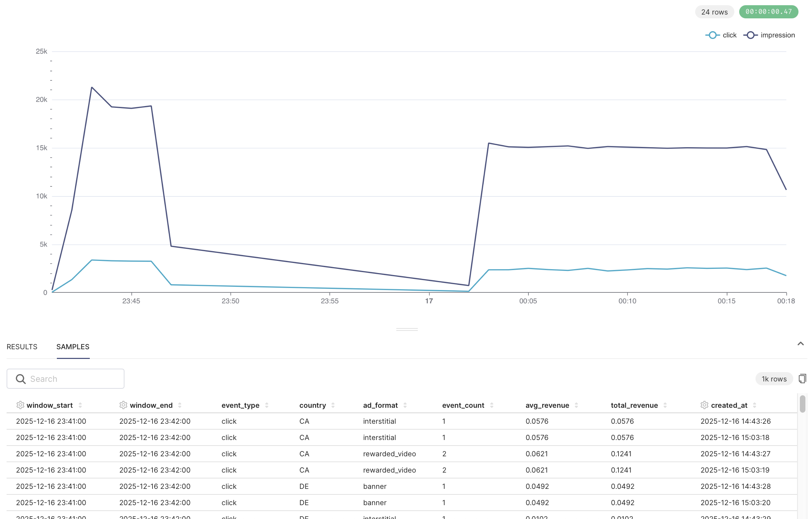812x519 pixels.
Task: Collapse the results panel with chevron
Action: (801, 344)
